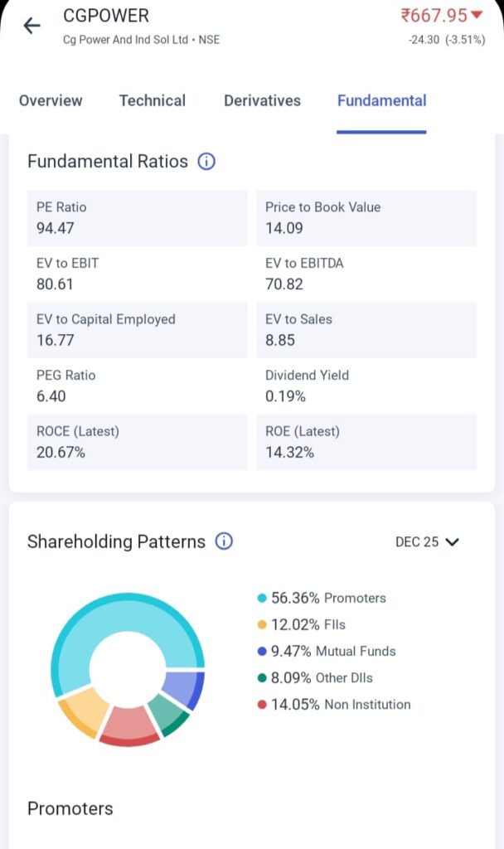This screenshot has width=504, height=849.
Task: Select the PE Ratio card
Action: (x=137, y=218)
